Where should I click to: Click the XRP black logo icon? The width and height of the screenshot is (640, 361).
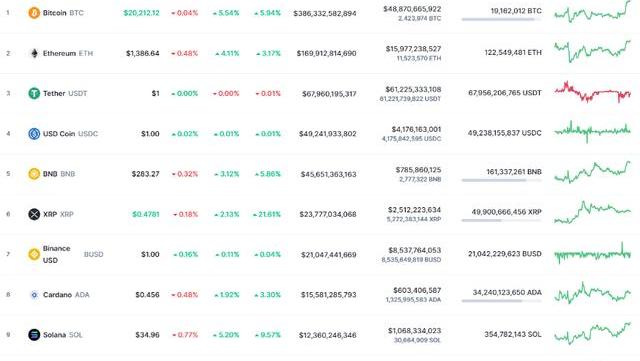[34, 214]
